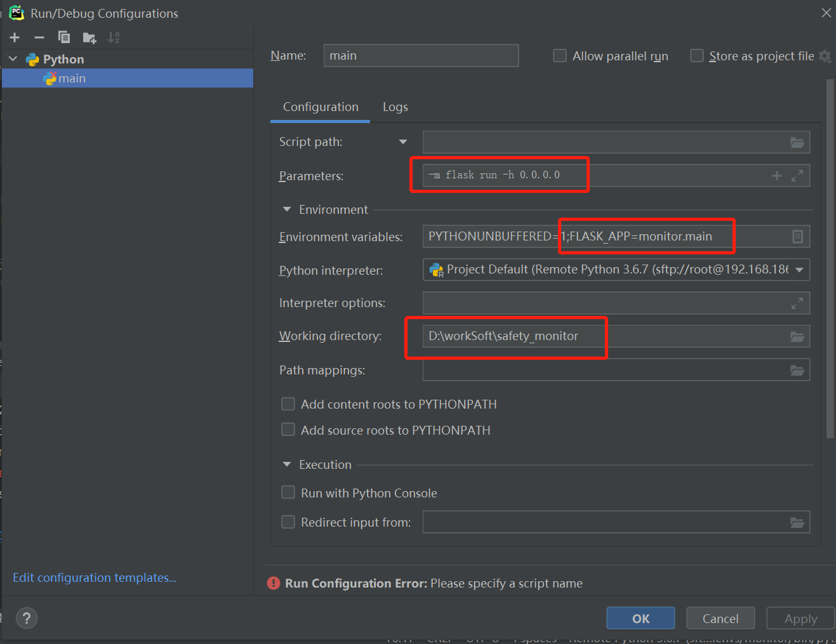The height and width of the screenshot is (644, 836).
Task: Click the Cancel button
Action: click(x=720, y=618)
